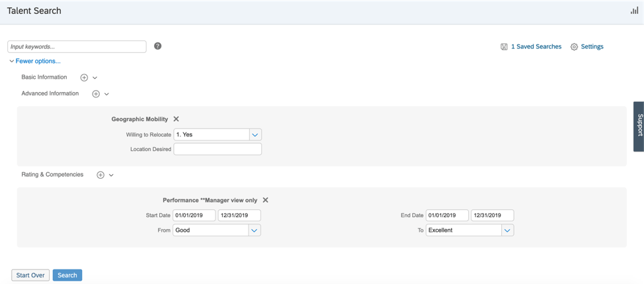This screenshot has width=644, height=284.
Task: Open the Support side tab
Action: (639, 126)
